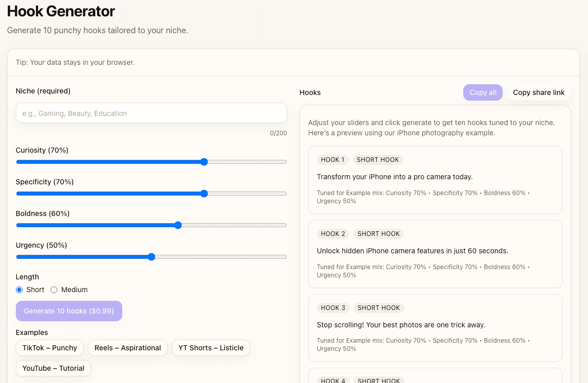Image resolution: width=588 pixels, height=383 pixels.
Task: Click the SHORT HOOK label on Hook 2
Action: (x=378, y=233)
